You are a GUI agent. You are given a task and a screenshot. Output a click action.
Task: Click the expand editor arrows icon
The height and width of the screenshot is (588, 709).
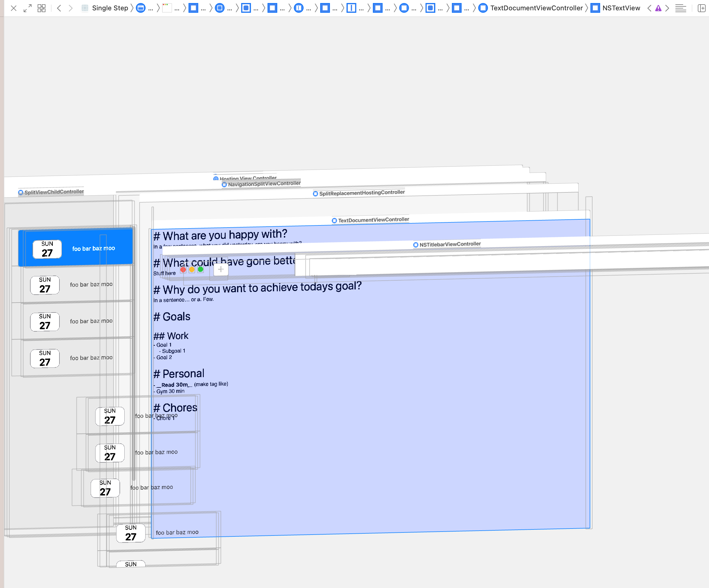(28, 8)
